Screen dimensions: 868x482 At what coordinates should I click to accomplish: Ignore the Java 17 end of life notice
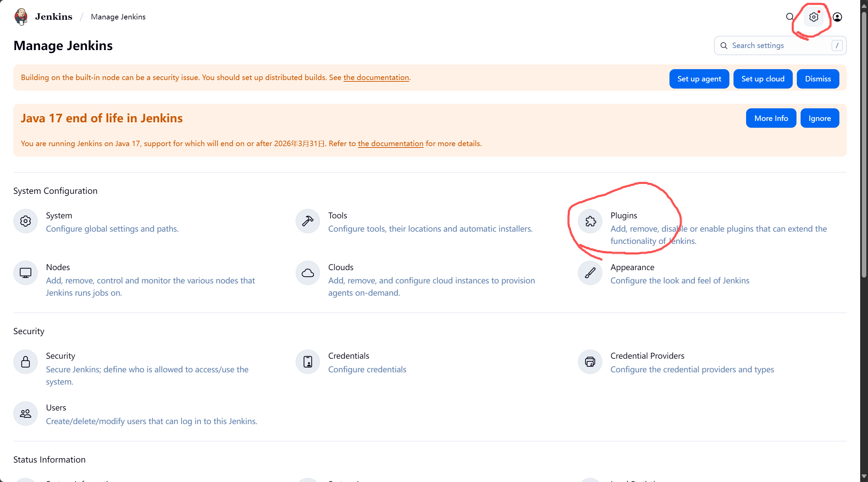pyautogui.click(x=820, y=118)
